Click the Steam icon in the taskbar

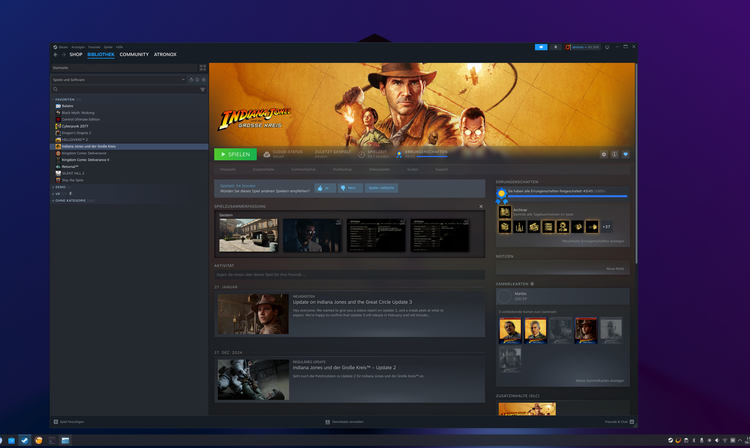click(x=24, y=440)
